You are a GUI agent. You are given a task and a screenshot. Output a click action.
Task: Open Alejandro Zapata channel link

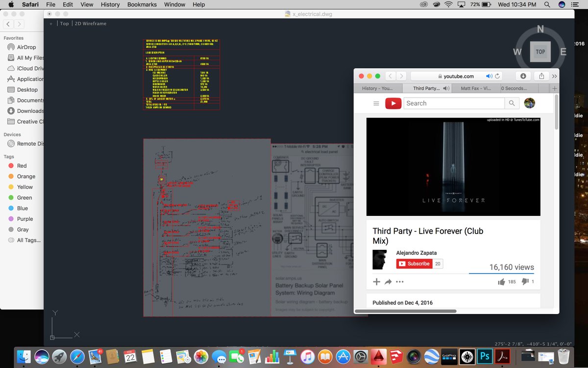coord(416,253)
